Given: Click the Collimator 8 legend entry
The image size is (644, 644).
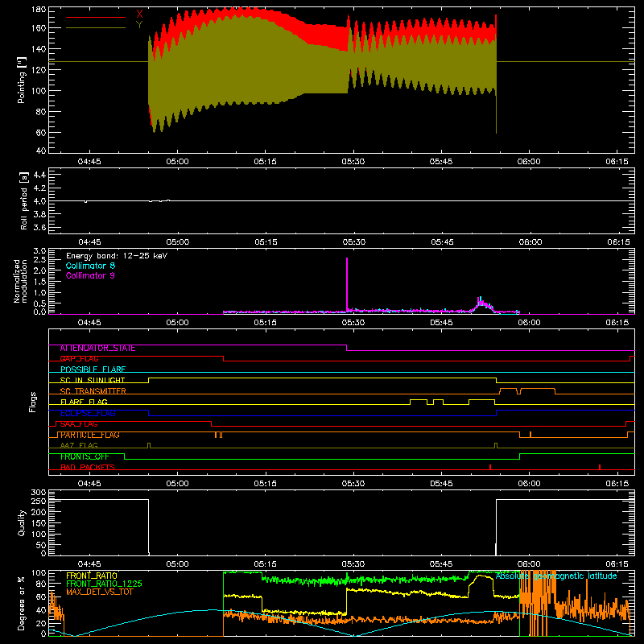Looking at the screenshot, I should point(90,266).
